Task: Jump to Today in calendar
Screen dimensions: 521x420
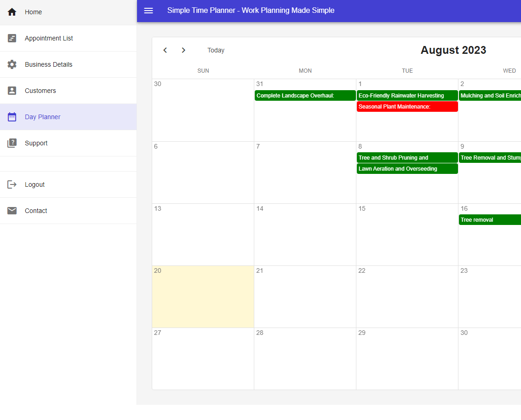Action: click(216, 50)
